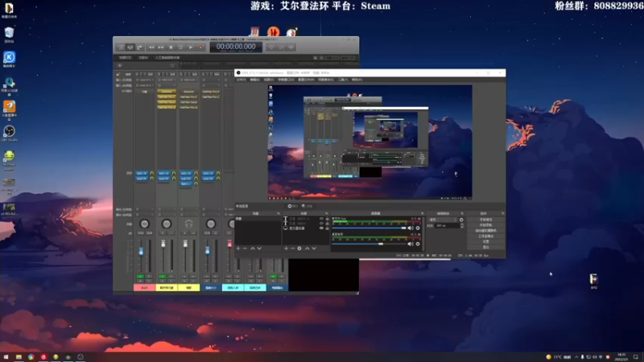The width and height of the screenshot is (644, 362).
Task: Select the display capture source row
Action: coord(306,228)
